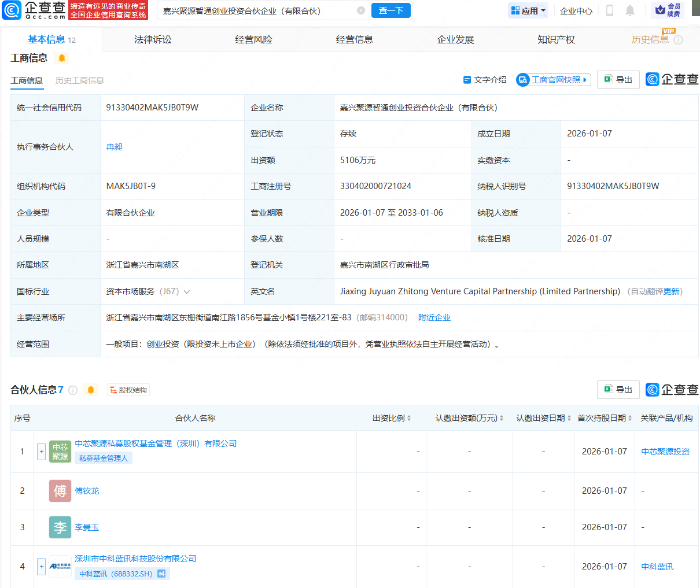Expand the 资本市场服务 (J67) industry chevron
The image size is (700, 588).
point(186,291)
